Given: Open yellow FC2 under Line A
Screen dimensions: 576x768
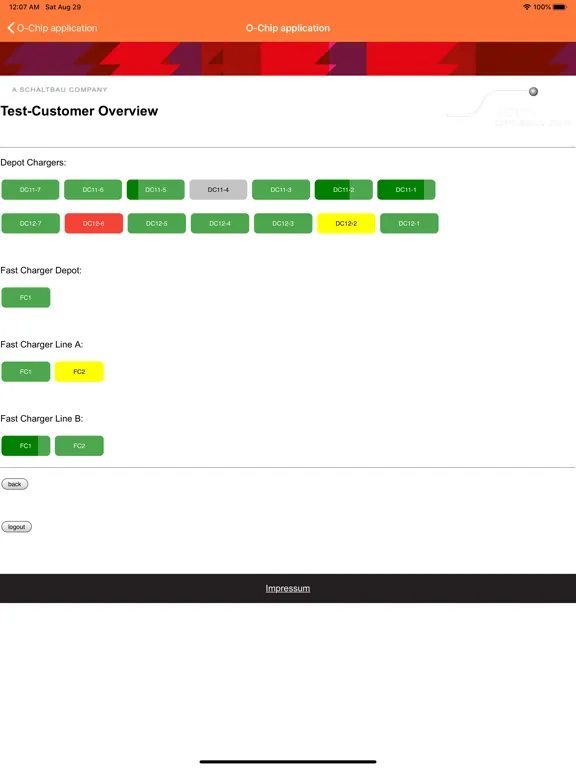Looking at the screenshot, I should [x=79, y=371].
